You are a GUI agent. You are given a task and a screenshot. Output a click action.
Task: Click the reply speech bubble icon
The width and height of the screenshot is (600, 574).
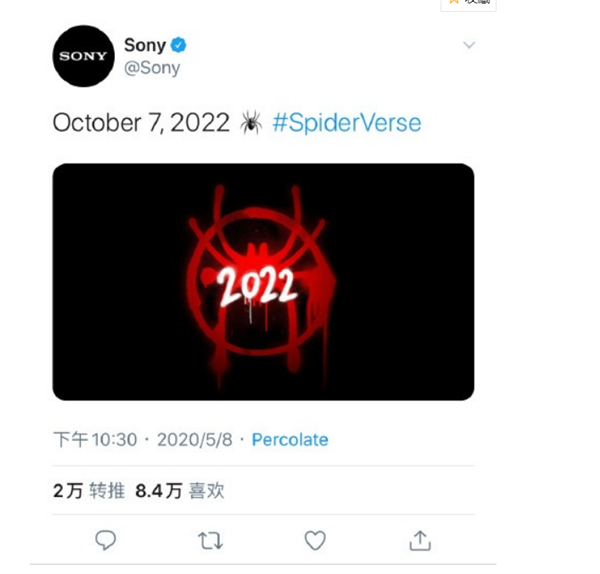(x=105, y=540)
